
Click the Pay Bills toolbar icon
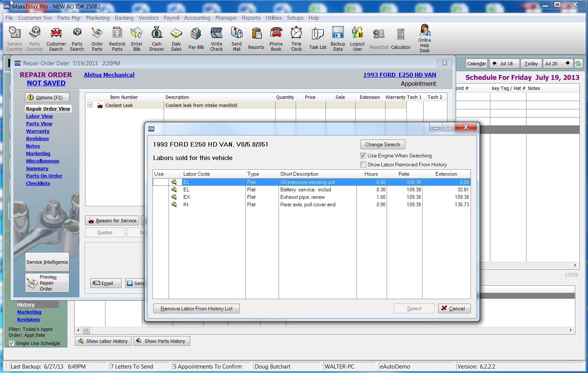[196, 38]
